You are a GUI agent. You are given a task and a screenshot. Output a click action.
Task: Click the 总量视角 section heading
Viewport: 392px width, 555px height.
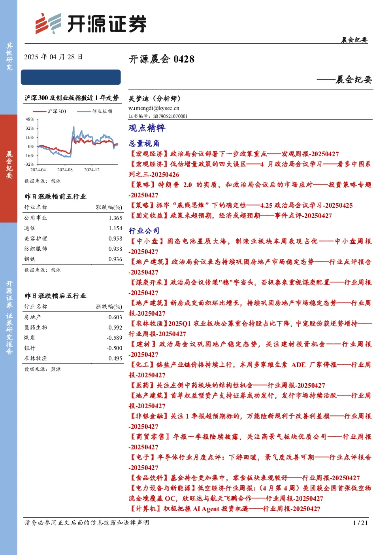[x=144, y=143]
